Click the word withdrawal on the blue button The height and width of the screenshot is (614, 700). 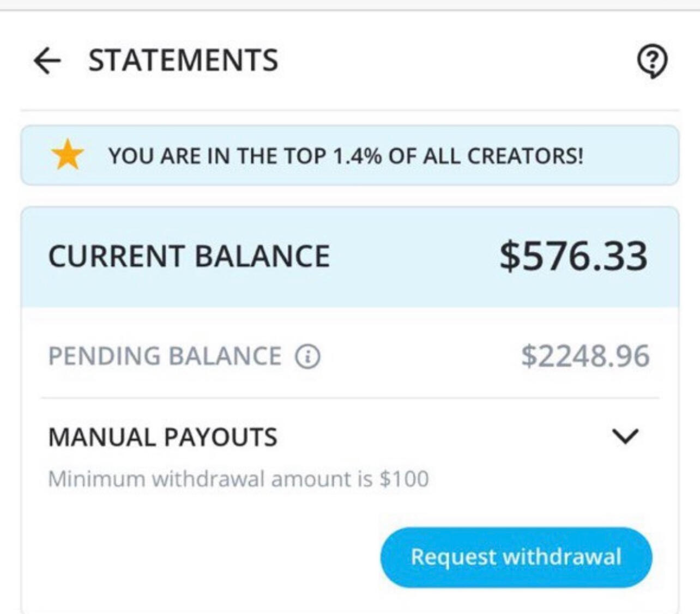click(562, 557)
